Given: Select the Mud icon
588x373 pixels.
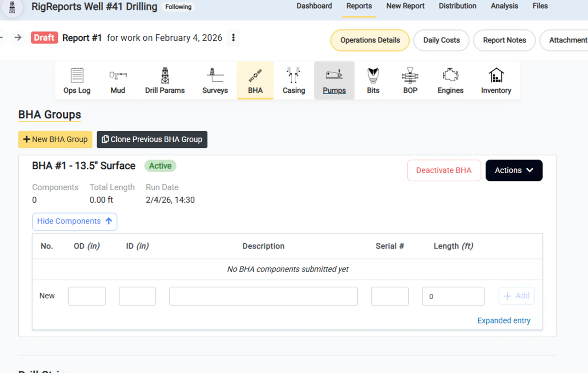Looking at the screenshot, I should (x=118, y=80).
